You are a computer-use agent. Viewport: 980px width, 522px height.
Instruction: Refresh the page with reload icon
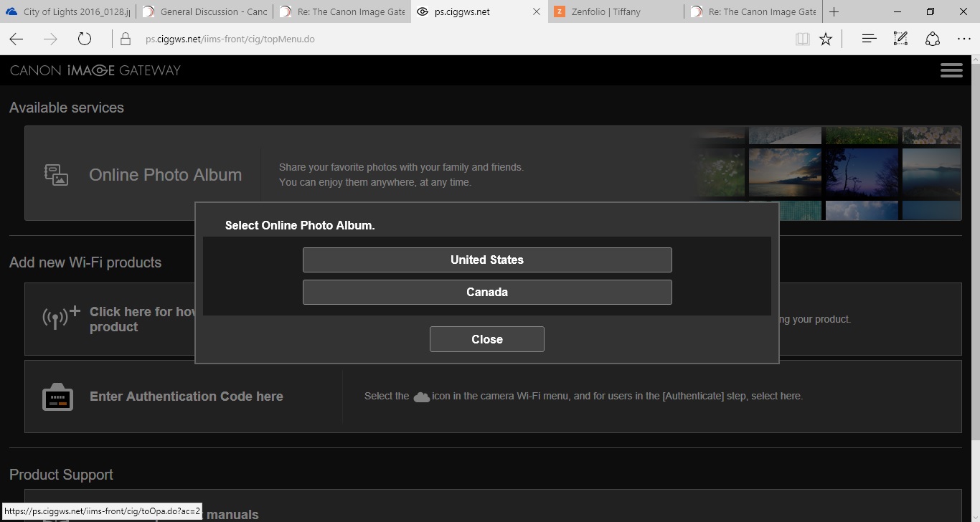tap(85, 39)
